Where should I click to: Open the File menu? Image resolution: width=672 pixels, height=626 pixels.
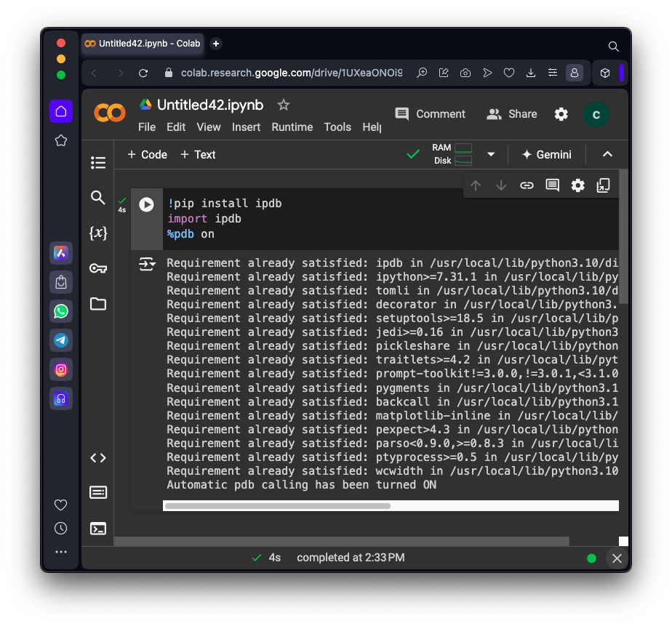pyautogui.click(x=147, y=127)
